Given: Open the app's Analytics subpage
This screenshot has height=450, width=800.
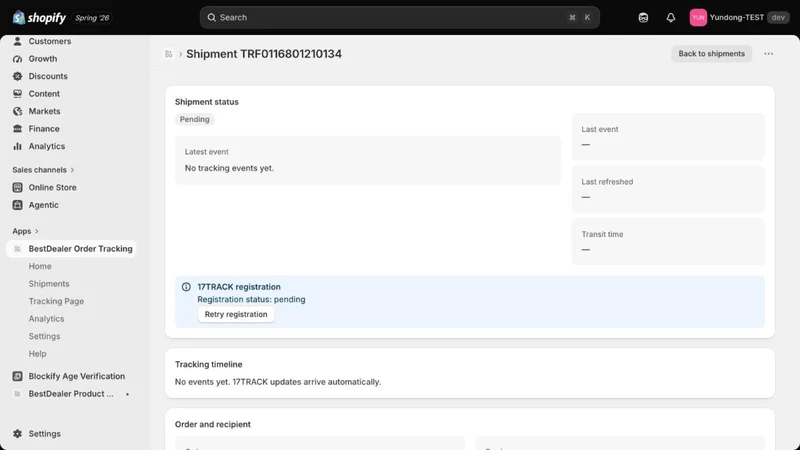Looking at the screenshot, I should pos(46,319).
